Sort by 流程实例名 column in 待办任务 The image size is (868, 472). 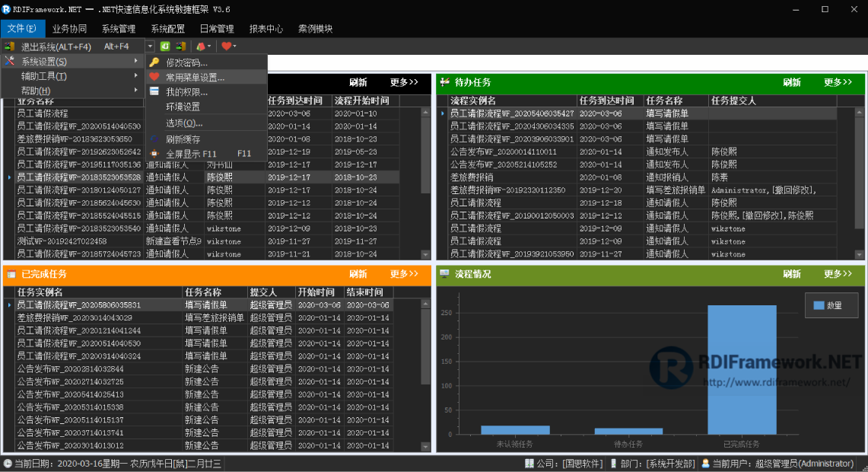pyautogui.click(x=512, y=100)
